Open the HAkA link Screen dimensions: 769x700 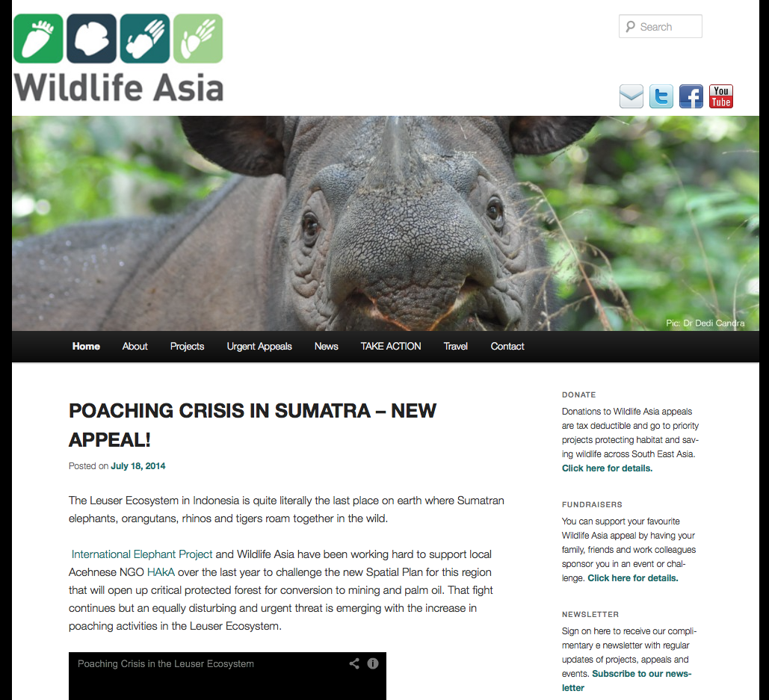tap(161, 572)
